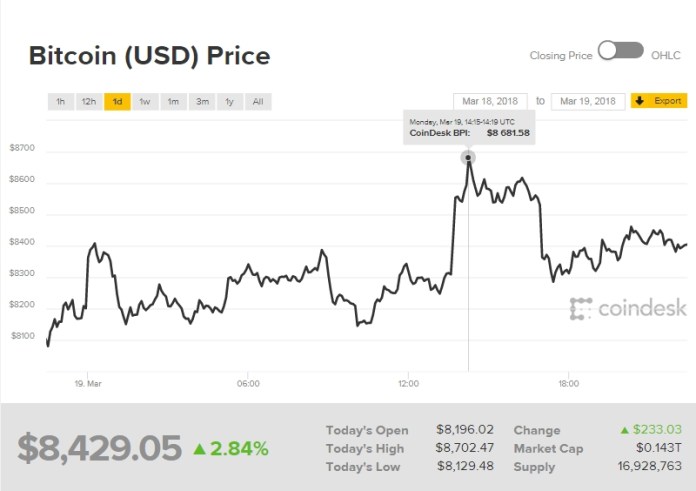Viewport: 696px width, 491px height.
Task: Switch chart to 1w range
Action: (145, 101)
